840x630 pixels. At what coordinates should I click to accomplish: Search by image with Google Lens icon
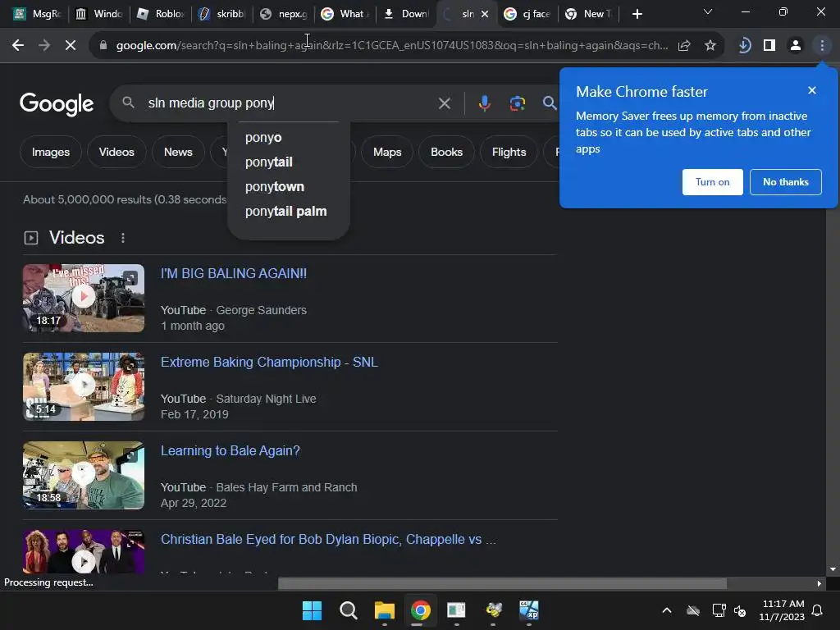pos(517,103)
